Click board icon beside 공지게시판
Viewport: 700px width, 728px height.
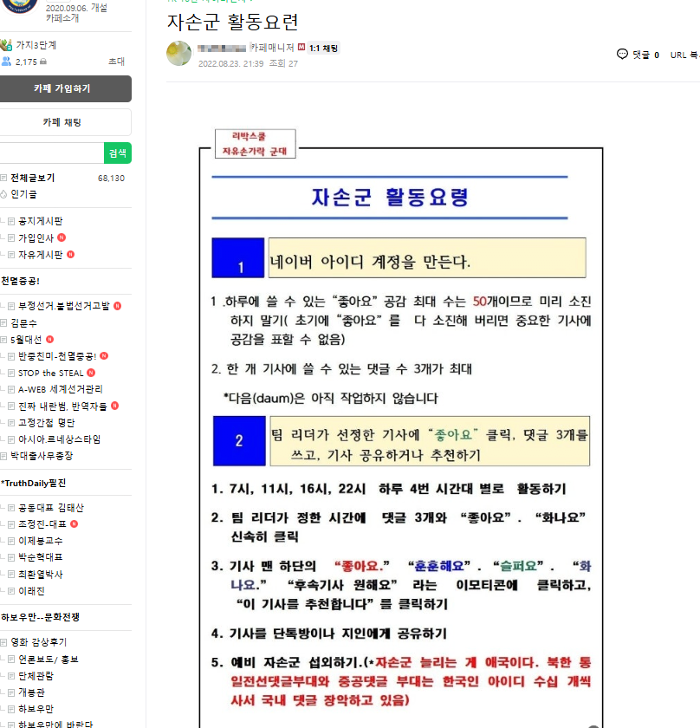pyautogui.click(x=11, y=222)
